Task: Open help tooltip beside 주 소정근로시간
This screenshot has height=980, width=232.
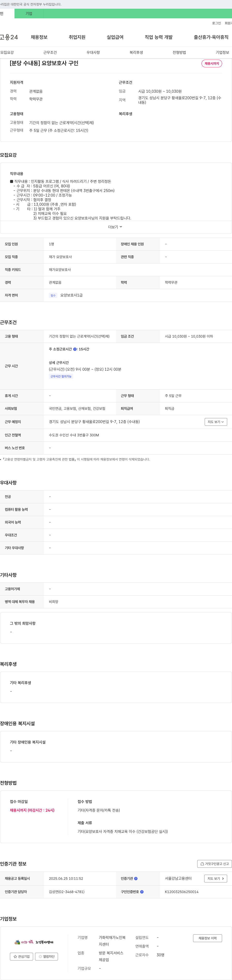Action: (75, 349)
